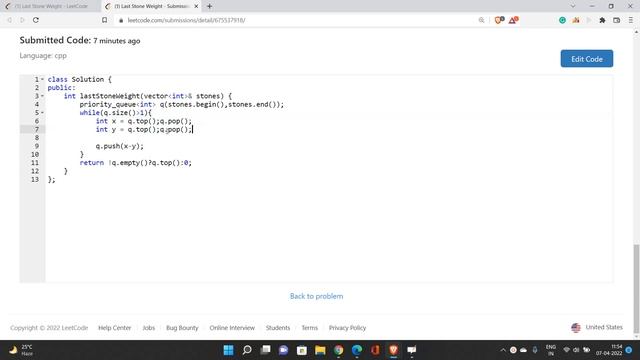Open the Online Interview footer link
Screen dimensions: 640x360
232,328
